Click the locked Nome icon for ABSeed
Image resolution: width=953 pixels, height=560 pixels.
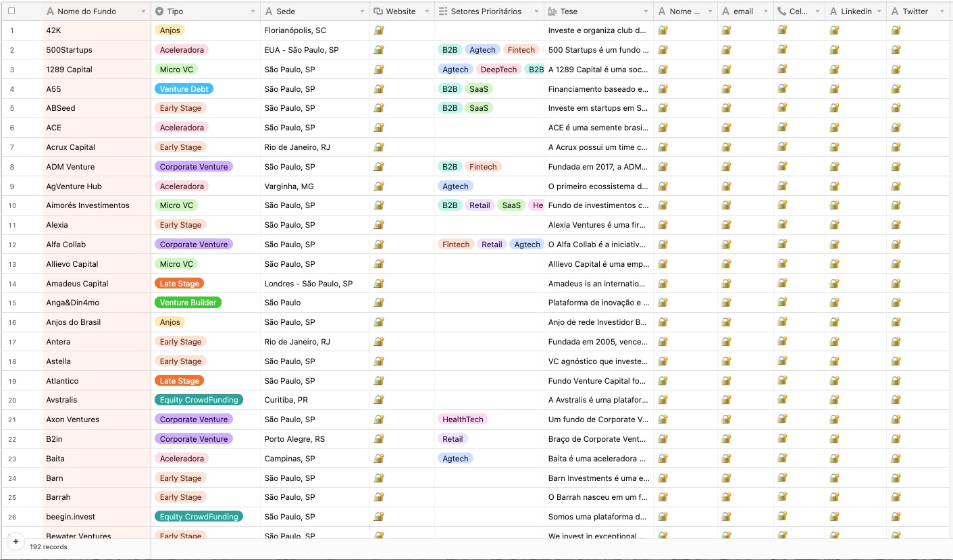point(663,108)
